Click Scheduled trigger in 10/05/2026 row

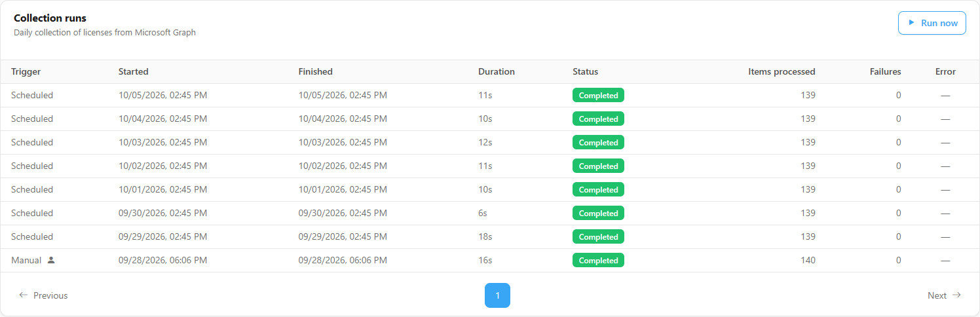pos(32,96)
